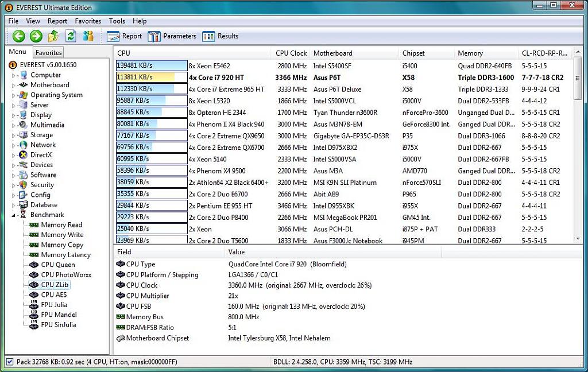Open FPU SinJulia benchmark
This screenshot has width=588, height=372.
point(59,325)
